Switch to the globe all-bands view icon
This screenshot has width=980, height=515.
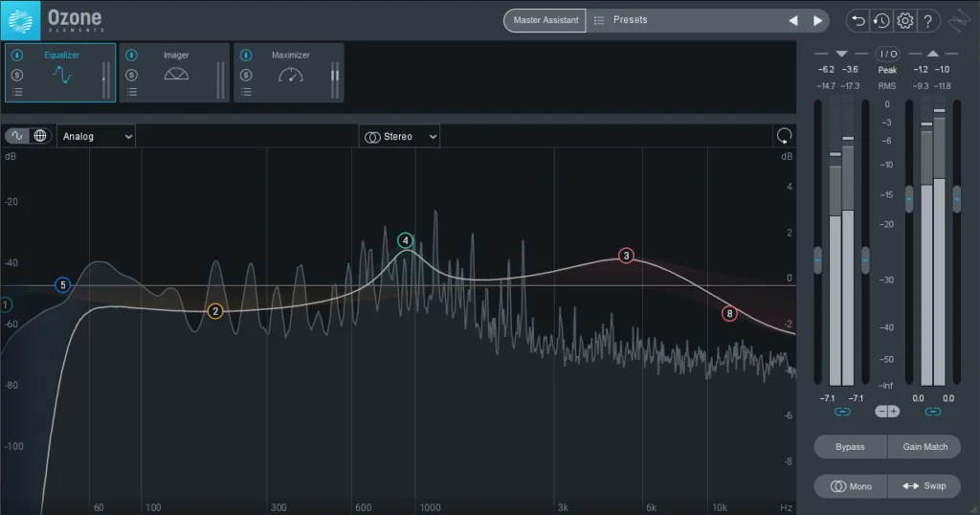pyautogui.click(x=40, y=136)
